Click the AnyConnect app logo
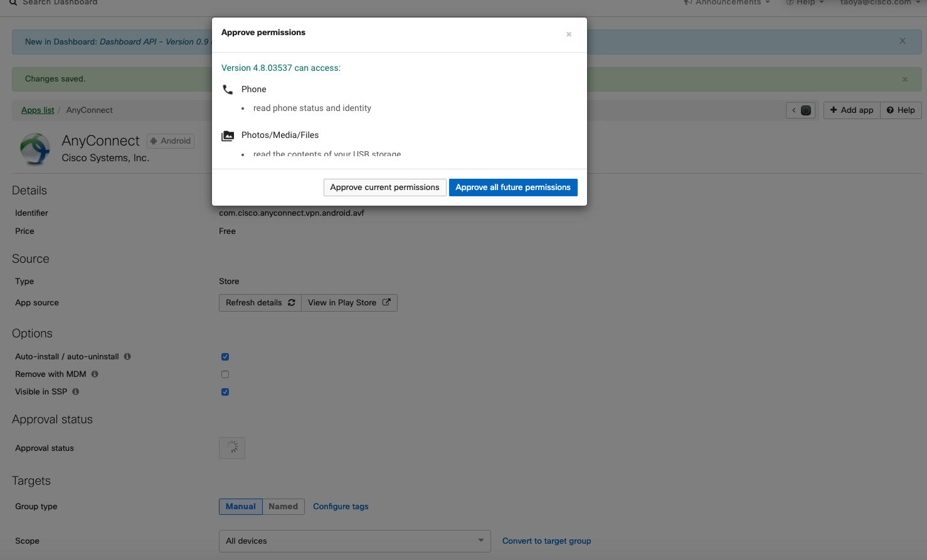Viewport: 927px width, 560px height. (34, 149)
